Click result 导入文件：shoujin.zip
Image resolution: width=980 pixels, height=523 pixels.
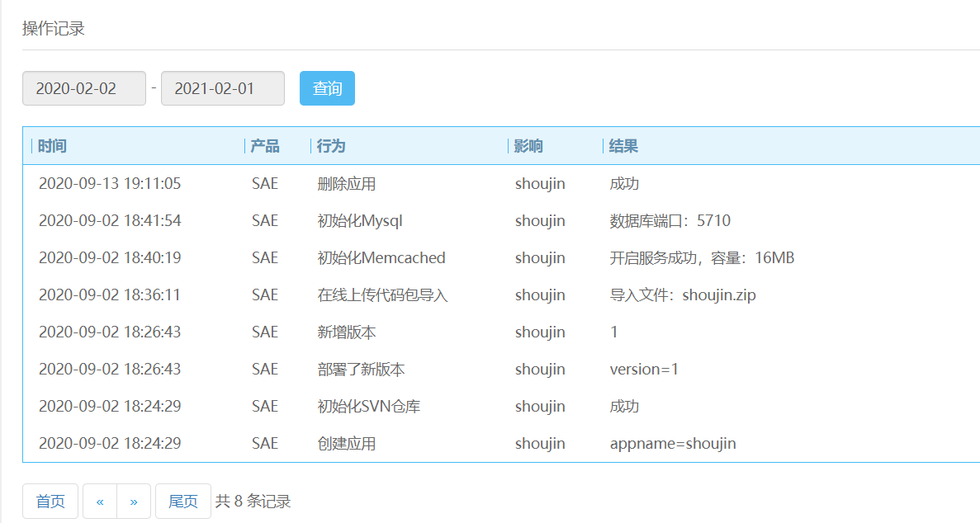pyautogui.click(x=683, y=295)
